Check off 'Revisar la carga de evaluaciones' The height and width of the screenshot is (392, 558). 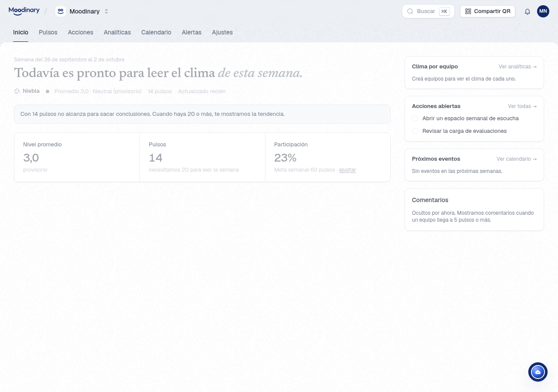tap(415, 131)
